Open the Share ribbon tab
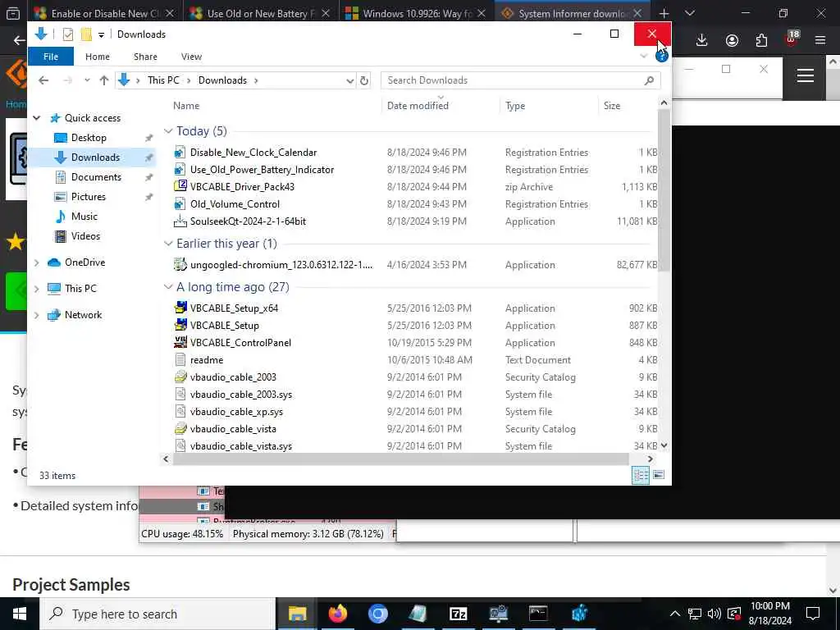 pyautogui.click(x=145, y=57)
